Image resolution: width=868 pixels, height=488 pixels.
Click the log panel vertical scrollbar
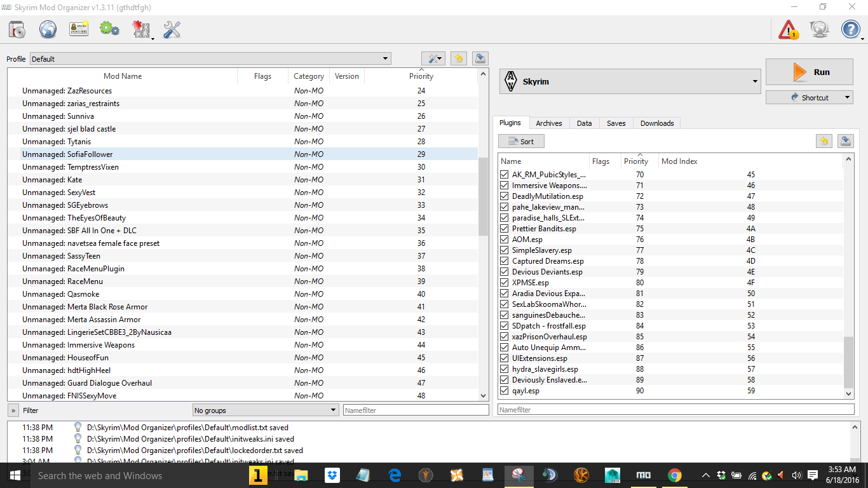pyautogui.click(x=855, y=442)
